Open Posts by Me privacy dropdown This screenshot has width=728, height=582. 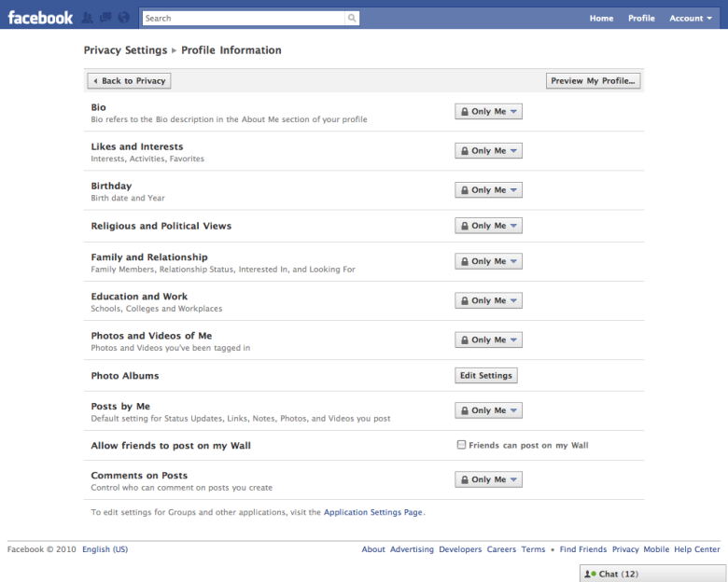[488, 410]
